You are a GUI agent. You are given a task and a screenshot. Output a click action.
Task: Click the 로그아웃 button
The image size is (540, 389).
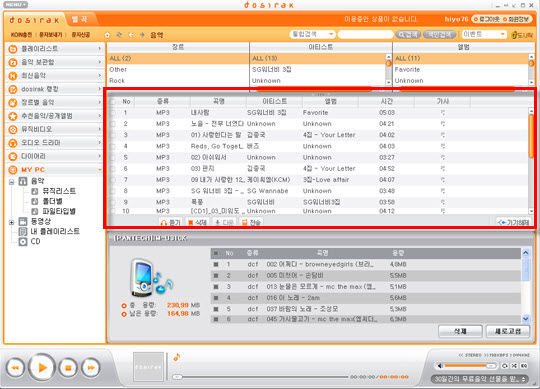486,19
